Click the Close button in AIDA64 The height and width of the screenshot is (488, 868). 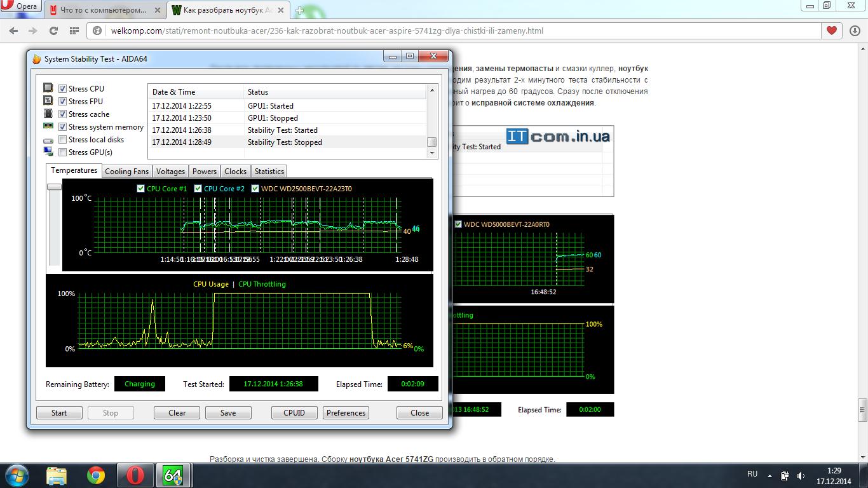tap(419, 413)
